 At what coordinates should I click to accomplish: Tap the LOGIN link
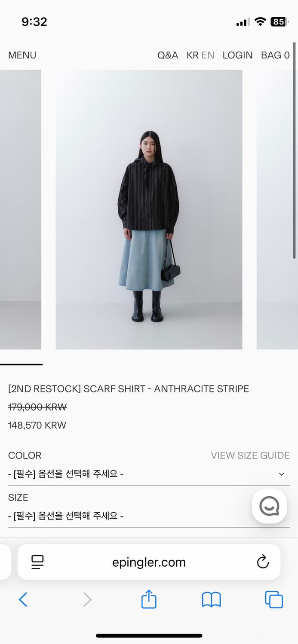[237, 55]
